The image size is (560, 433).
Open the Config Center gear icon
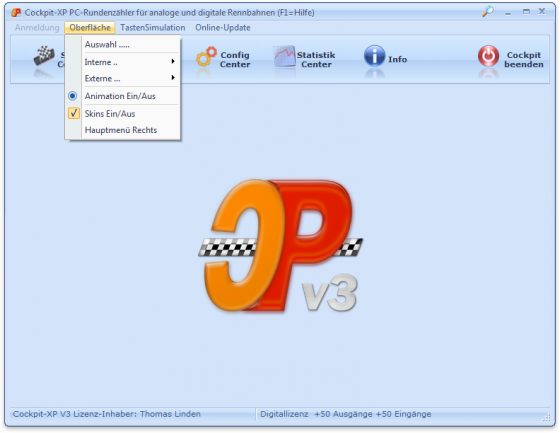tap(206, 57)
